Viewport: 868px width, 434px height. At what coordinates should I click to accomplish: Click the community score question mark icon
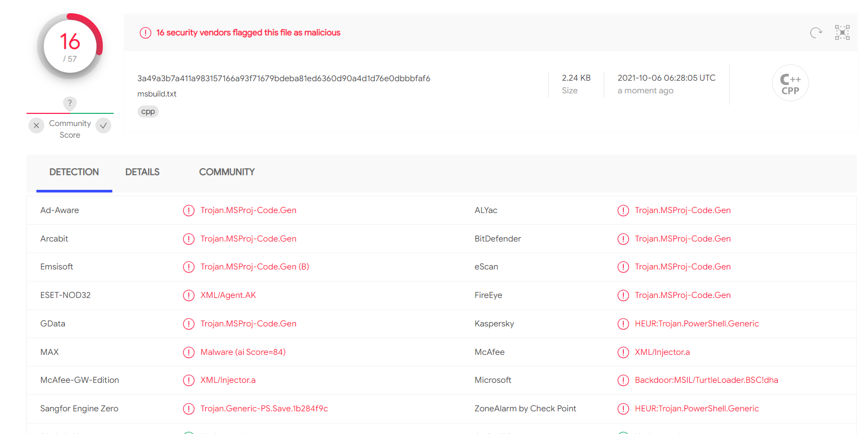pyautogui.click(x=70, y=103)
